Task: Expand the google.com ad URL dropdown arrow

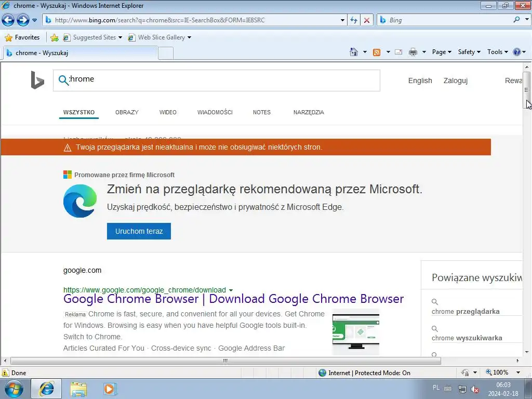Action: (231, 290)
